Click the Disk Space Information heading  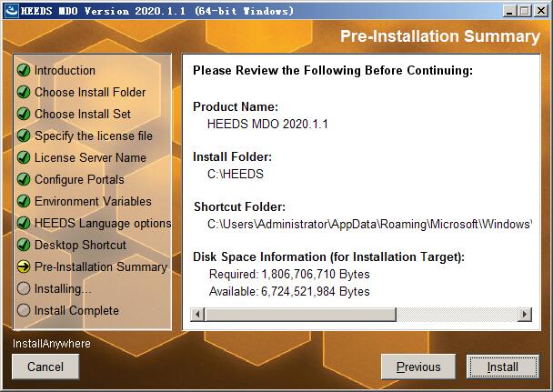(328, 257)
